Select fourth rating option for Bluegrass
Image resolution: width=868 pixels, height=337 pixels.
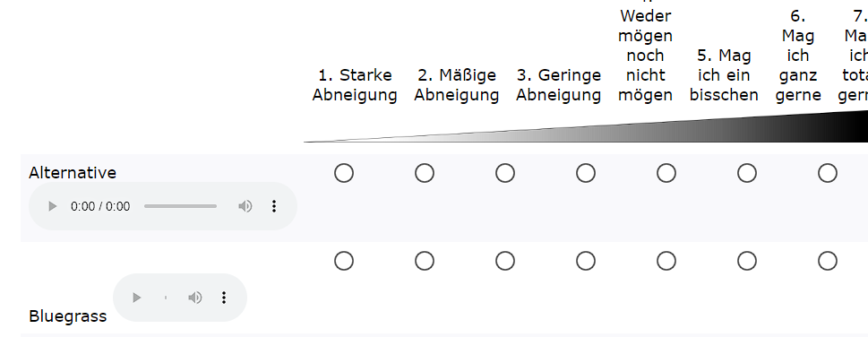(586, 261)
